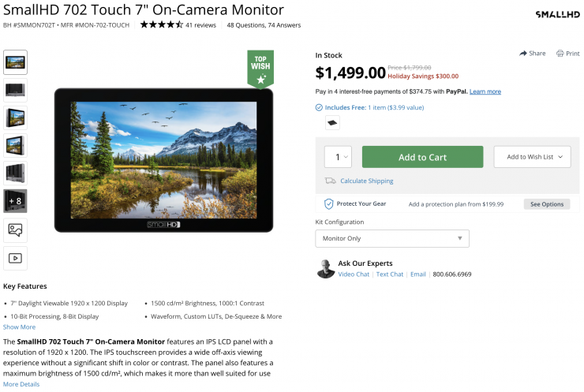This screenshot has width=584, height=392.
Task: Click the Calculate Shipping truck icon
Action: [x=330, y=181]
